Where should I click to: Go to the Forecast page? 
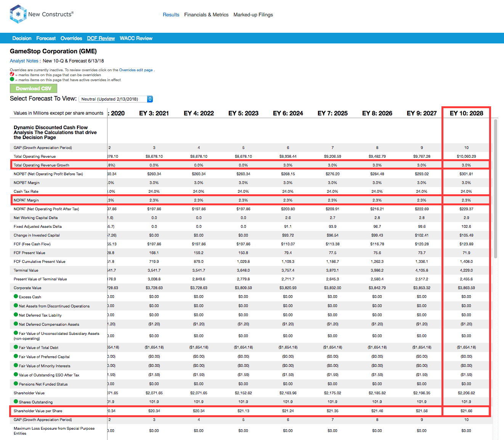[x=46, y=38]
